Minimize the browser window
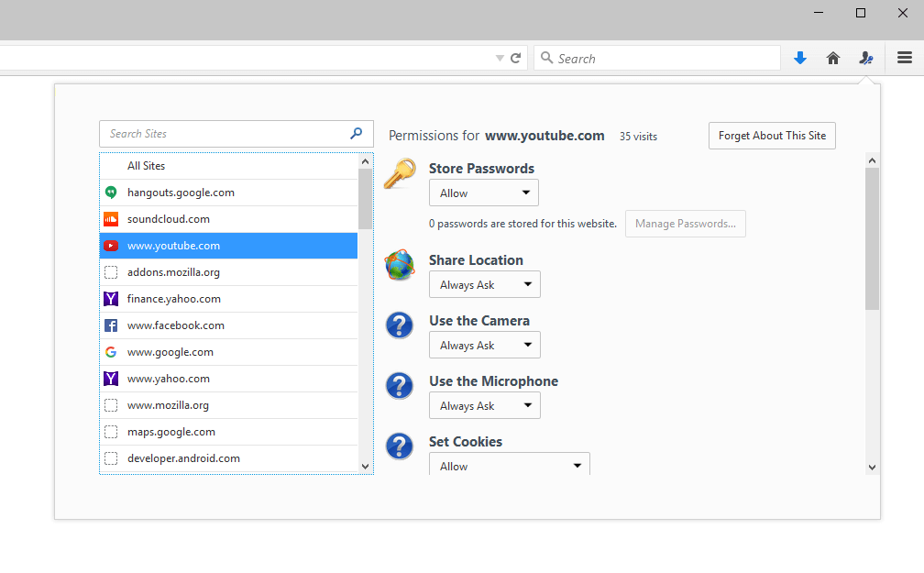Viewport: 924px width, 573px height. tap(819, 13)
